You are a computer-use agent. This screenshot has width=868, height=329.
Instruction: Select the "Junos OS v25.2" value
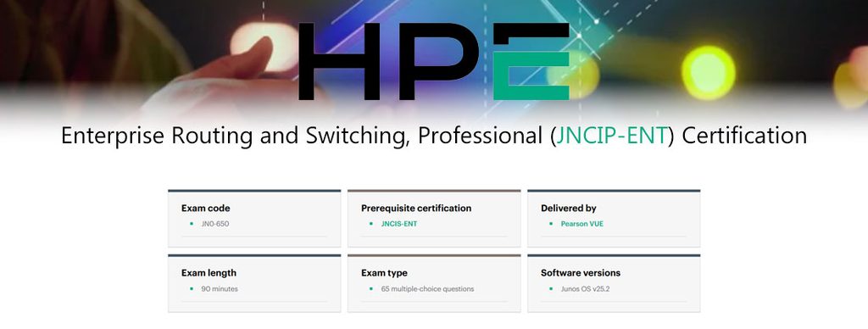[x=585, y=288]
